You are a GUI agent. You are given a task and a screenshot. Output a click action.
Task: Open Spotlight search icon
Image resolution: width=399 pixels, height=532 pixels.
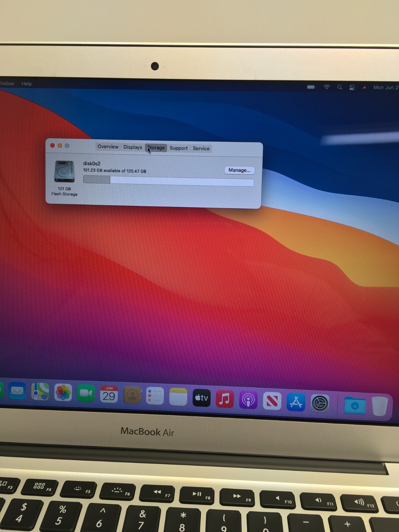click(339, 87)
